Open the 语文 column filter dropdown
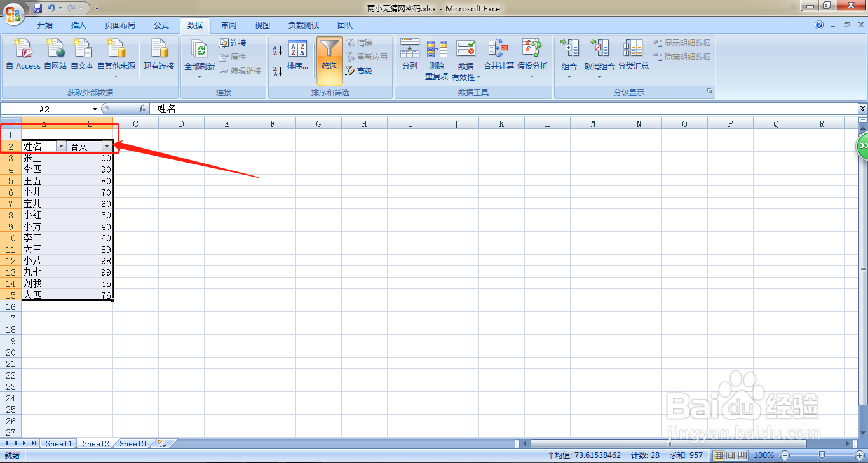The height and width of the screenshot is (463, 868). pyautogui.click(x=107, y=146)
